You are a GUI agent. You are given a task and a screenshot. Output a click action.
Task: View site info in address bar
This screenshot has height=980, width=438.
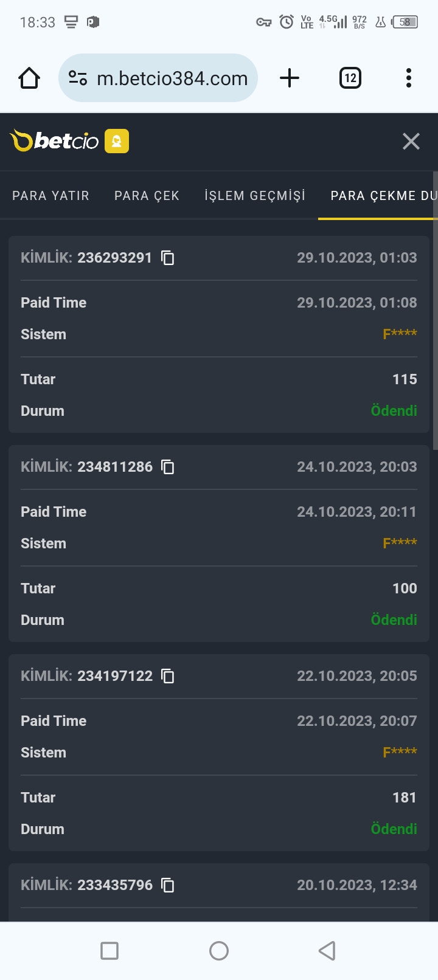coord(78,78)
